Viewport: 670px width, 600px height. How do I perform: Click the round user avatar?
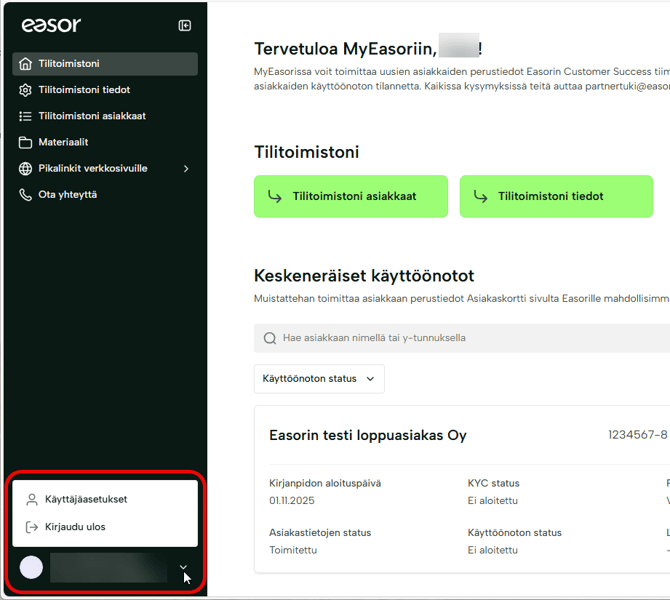[x=31, y=568]
